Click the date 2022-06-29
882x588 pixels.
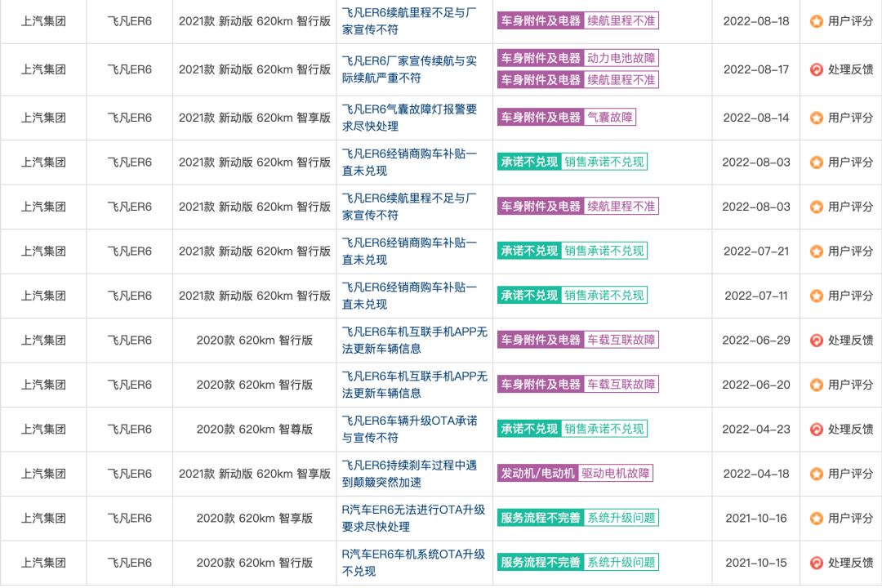tap(756, 341)
